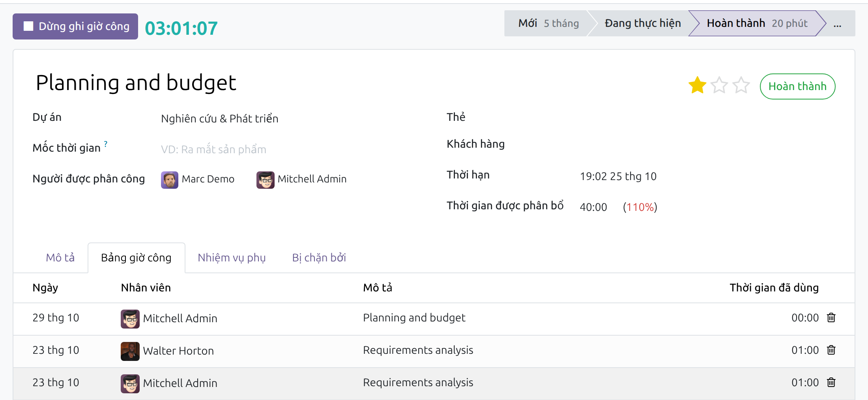Delete the 29 thg 10 timesheet entry

[x=831, y=317]
